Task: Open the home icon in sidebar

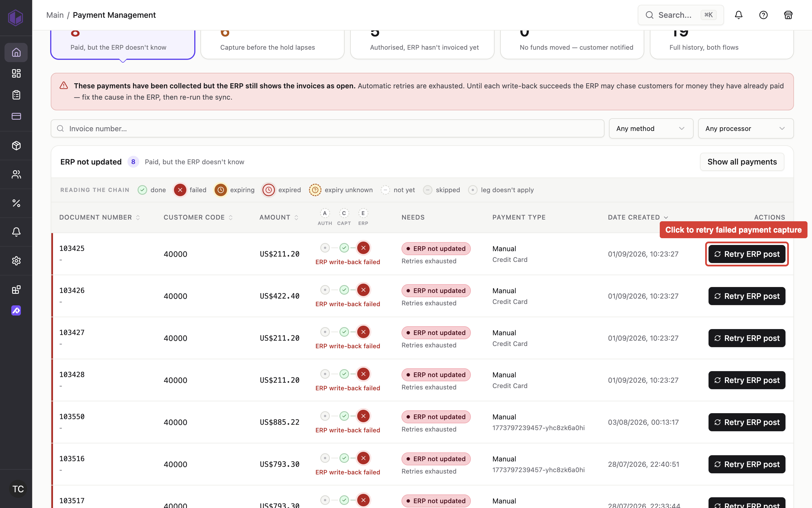Action: 16,52
